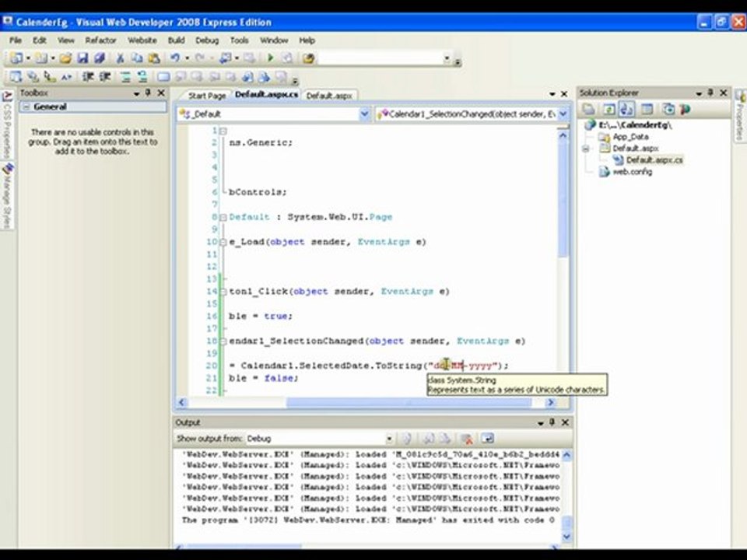The image size is (747, 560).
Task: Collapse the General group in Toolbox
Action: [26, 107]
